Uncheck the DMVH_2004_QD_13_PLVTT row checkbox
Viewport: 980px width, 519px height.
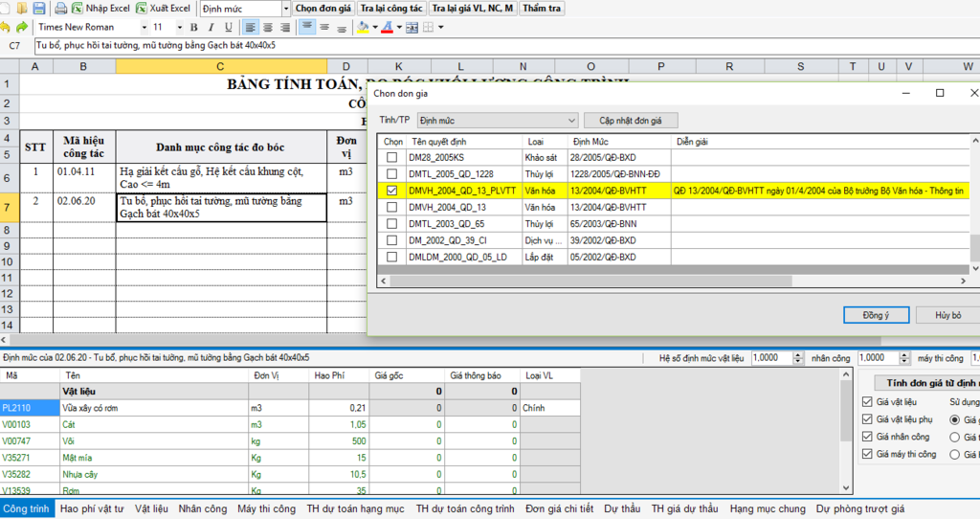point(391,191)
